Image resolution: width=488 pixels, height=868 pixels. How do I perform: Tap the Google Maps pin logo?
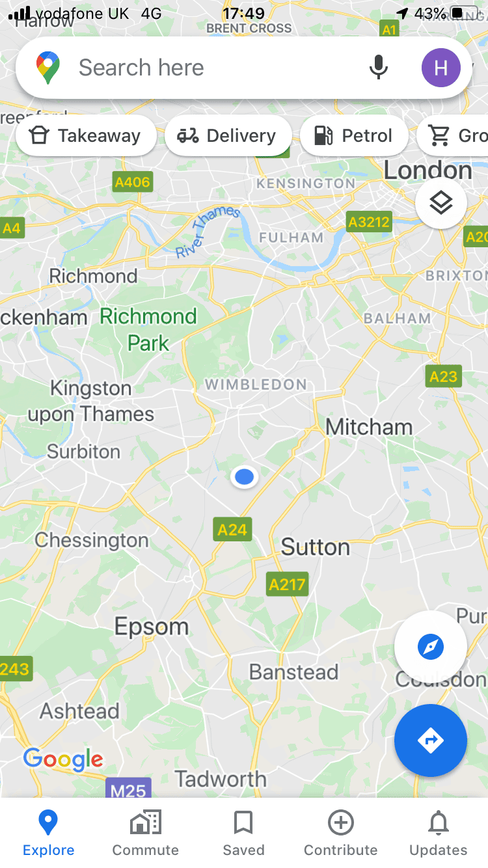tap(48, 68)
